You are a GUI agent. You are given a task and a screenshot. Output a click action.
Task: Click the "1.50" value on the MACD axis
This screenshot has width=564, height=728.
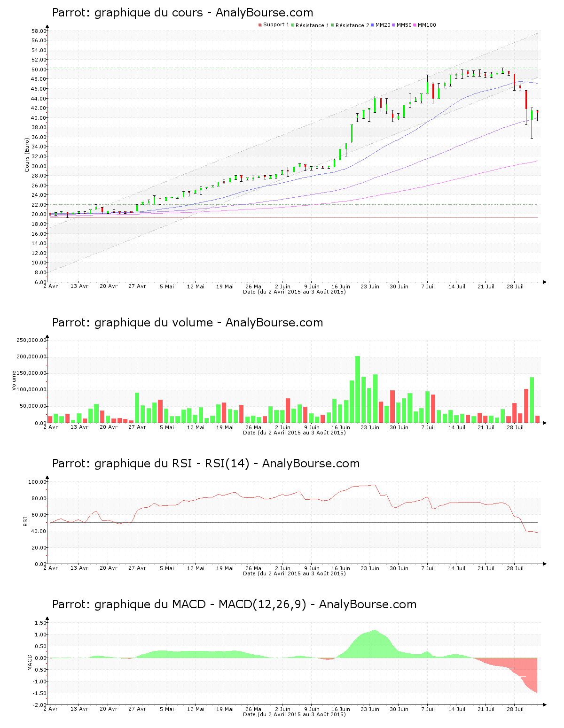pyautogui.click(x=40, y=623)
